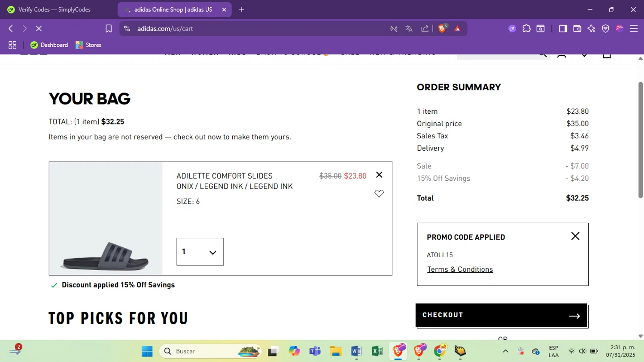Open ESP LAA language indicator
This screenshot has height=362, width=644.
[x=553, y=351]
